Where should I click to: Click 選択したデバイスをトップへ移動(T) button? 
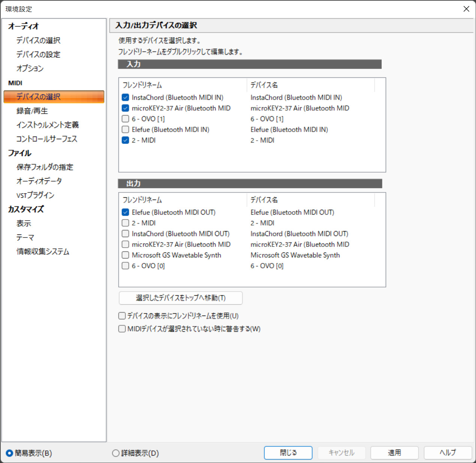[181, 298]
